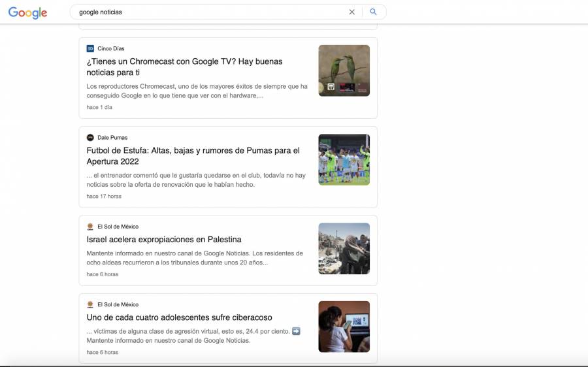Click the magnifying glass search icon
This screenshot has width=588, height=367.
tap(373, 12)
